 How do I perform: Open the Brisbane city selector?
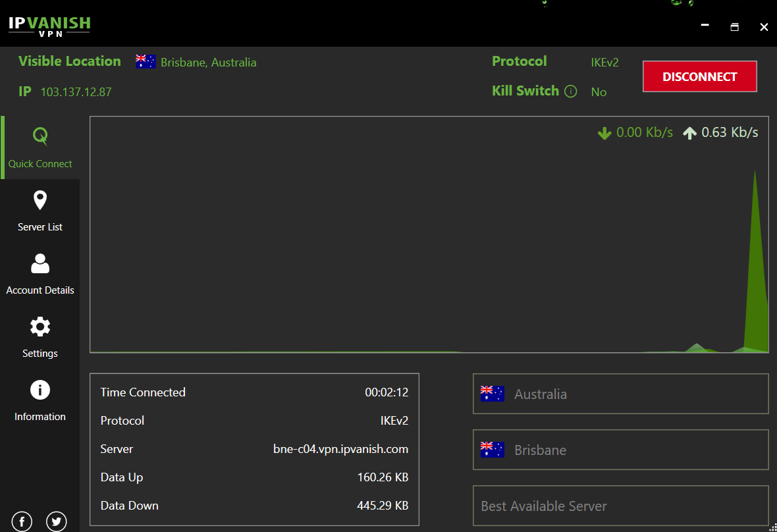pyautogui.click(x=620, y=450)
